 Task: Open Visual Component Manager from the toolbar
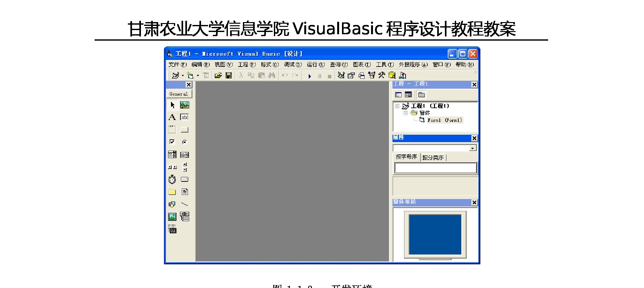[x=403, y=75]
